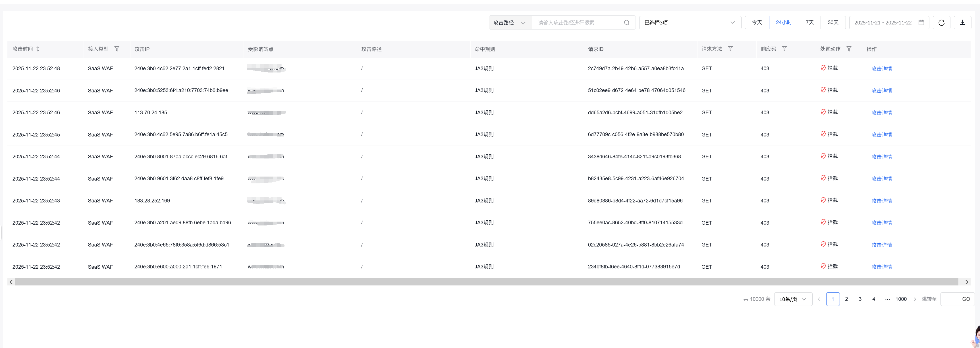Sort by 攻击时间 column arrows

pyautogui.click(x=38, y=49)
